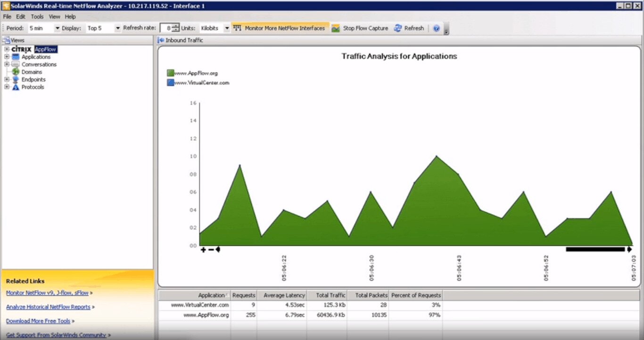Open the Tools menu
644x340 pixels.
pos(37,16)
